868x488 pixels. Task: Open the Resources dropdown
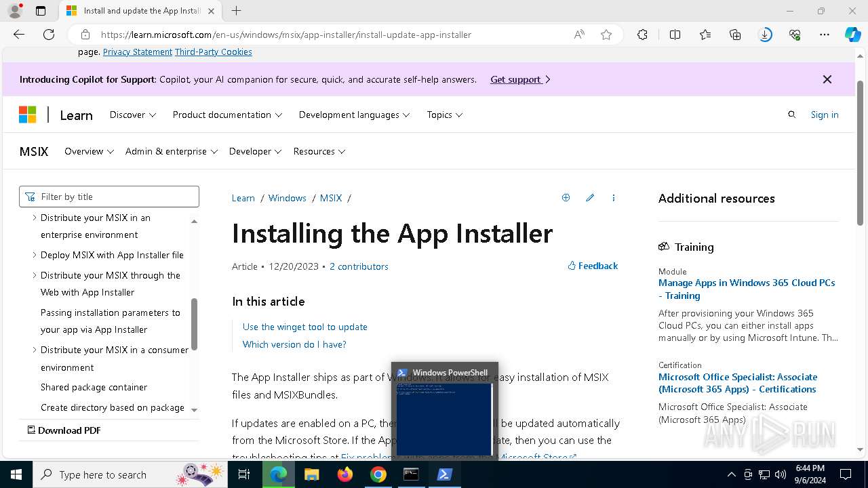click(x=319, y=151)
